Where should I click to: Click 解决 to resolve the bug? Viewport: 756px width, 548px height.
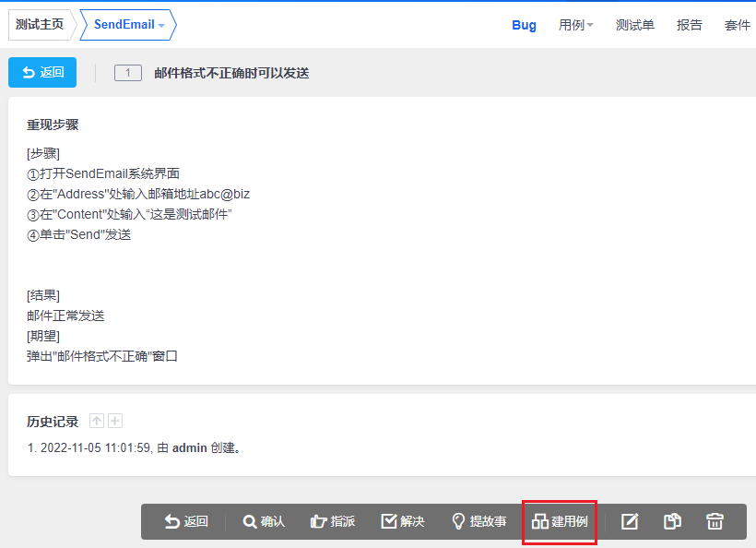pos(403,521)
